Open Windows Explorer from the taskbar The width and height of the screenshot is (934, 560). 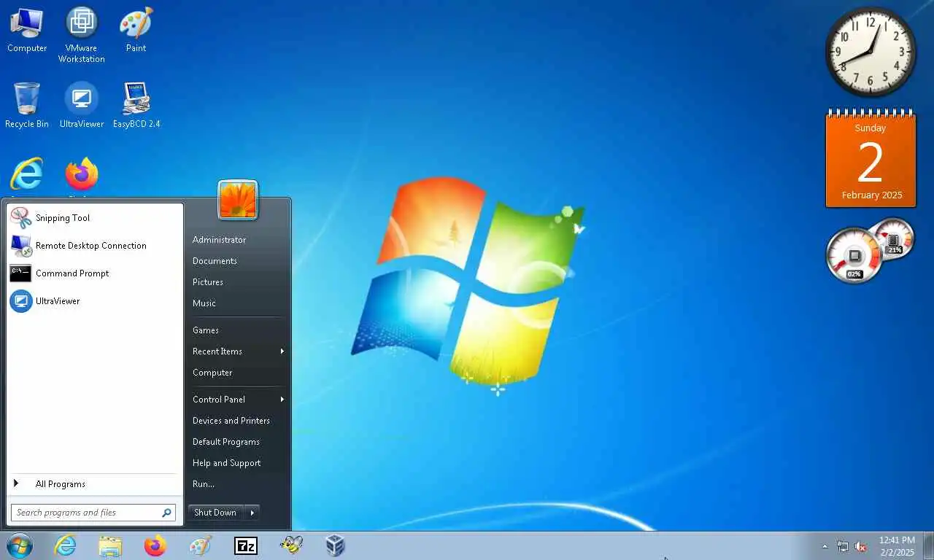(x=110, y=545)
